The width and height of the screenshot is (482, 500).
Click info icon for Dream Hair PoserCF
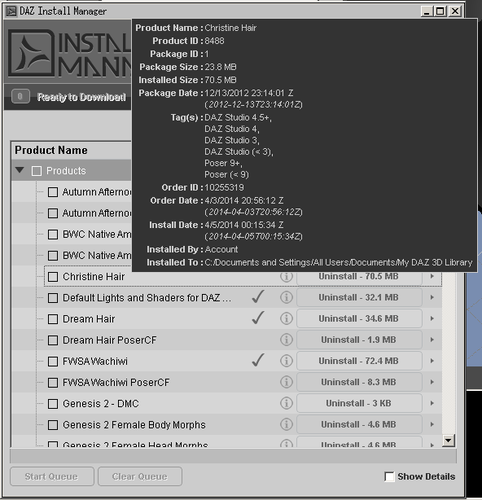click(x=286, y=340)
